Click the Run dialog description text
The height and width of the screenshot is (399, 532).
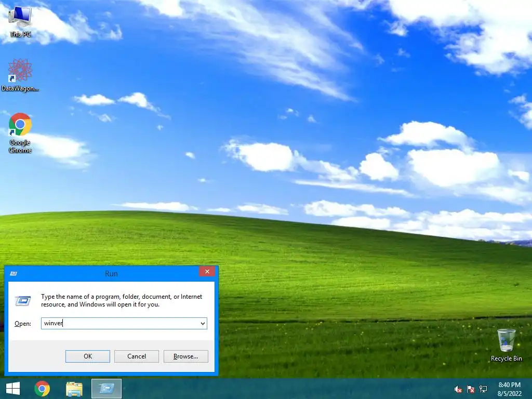click(x=122, y=300)
